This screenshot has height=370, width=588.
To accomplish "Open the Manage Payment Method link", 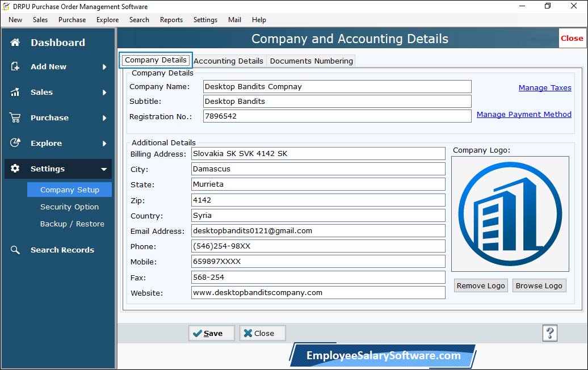I will pyautogui.click(x=524, y=114).
